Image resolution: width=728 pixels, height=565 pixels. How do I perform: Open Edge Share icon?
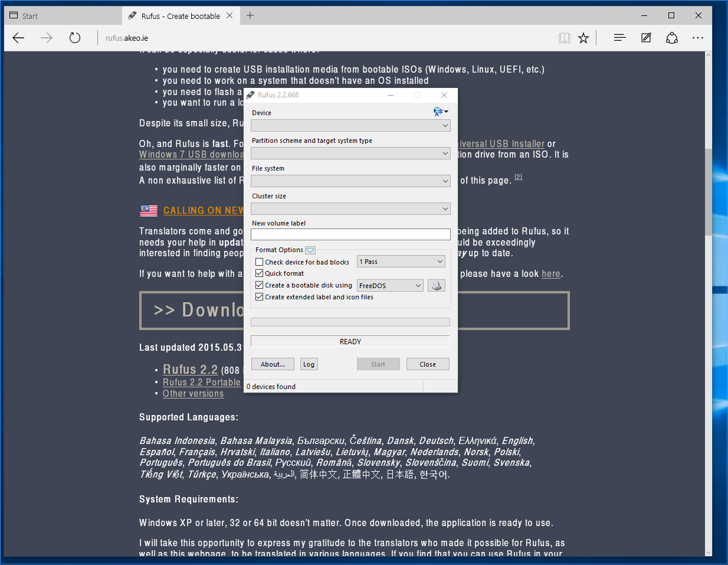(x=672, y=38)
